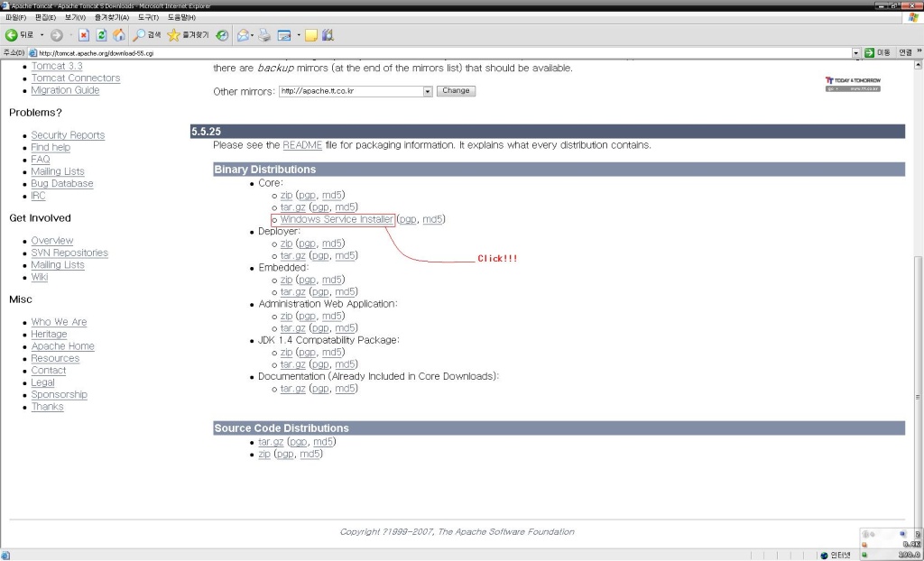924x561 pixels.
Task: Click the green Go arrow button
Action: [869, 53]
